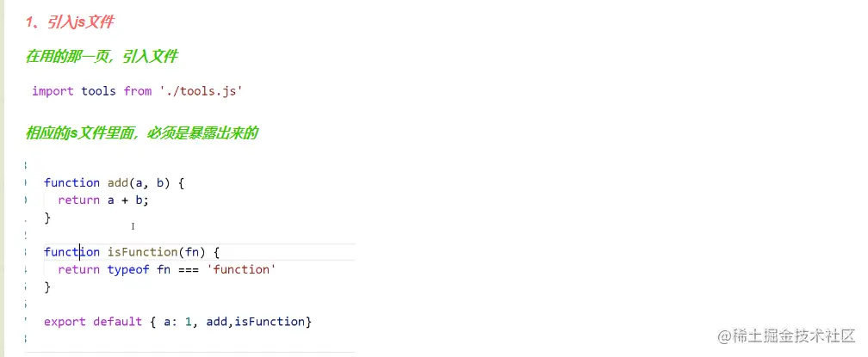The height and width of the screenshot is (357, 868).
Task: Click the default keyword in the export line
Action: pyautogui.click(x=117, y=321)
